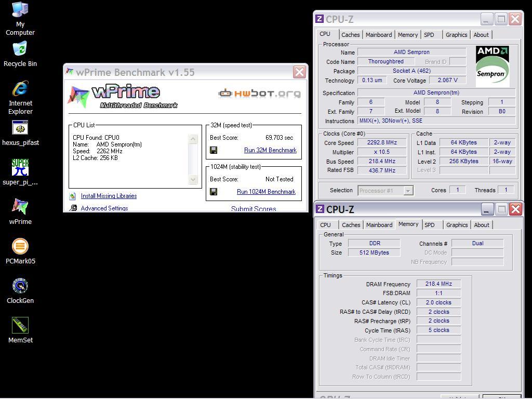
Task: Click the Core Voltage value 2.067 V
Action: 447,80
